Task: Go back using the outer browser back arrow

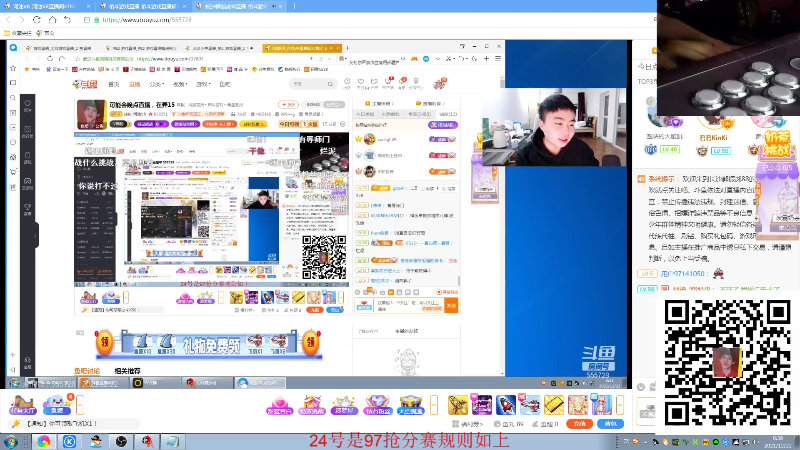Action: pyautogui.click(x=8, y=19)
